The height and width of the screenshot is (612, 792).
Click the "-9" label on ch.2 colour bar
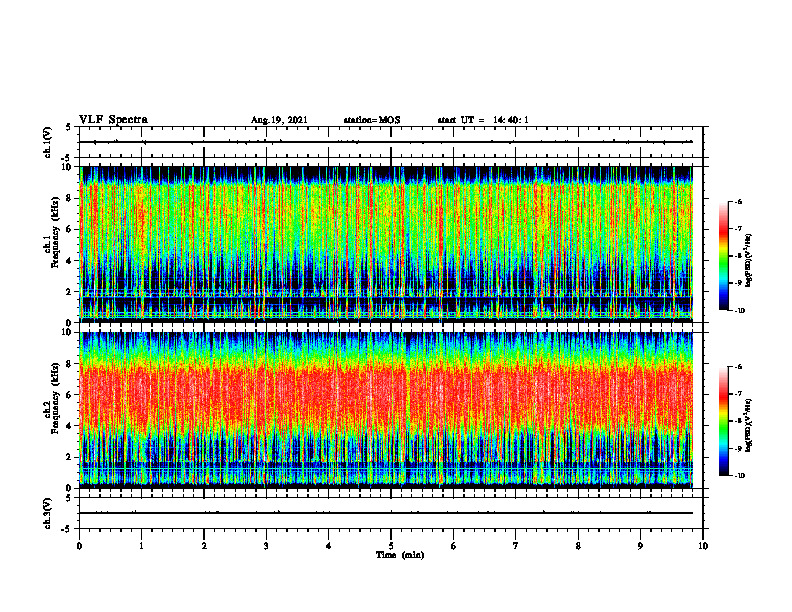[739, 448]
